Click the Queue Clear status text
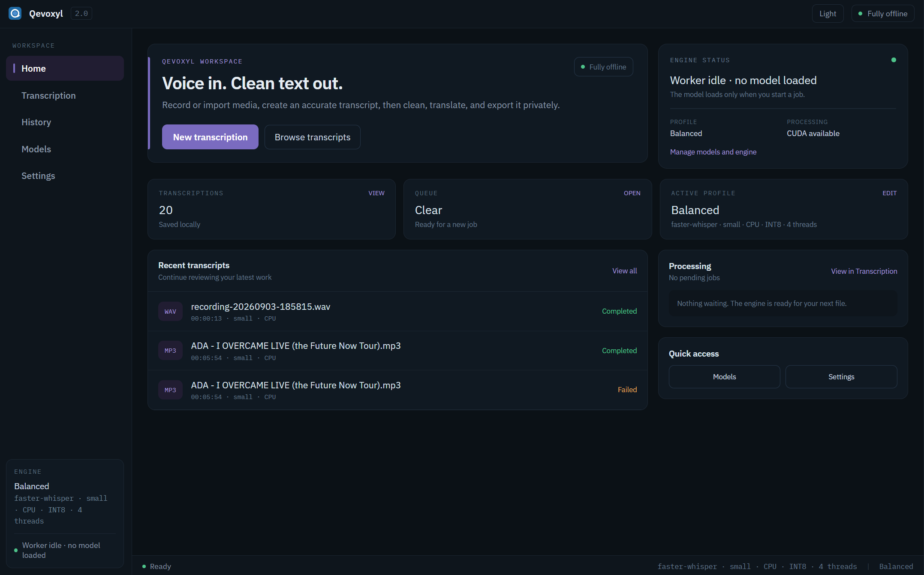Image resolution: width=924 pixels, height=575 pixels. (428, 210)
